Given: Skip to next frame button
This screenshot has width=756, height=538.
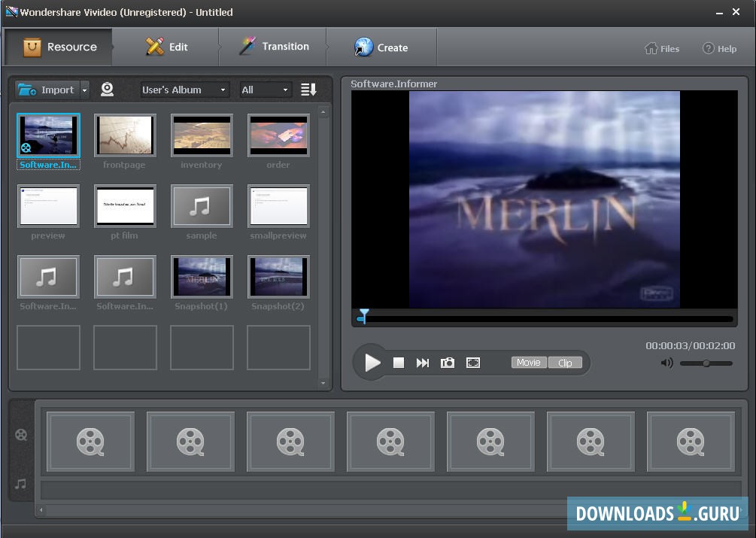Looking at the screenshot, I should coord(423,363).
